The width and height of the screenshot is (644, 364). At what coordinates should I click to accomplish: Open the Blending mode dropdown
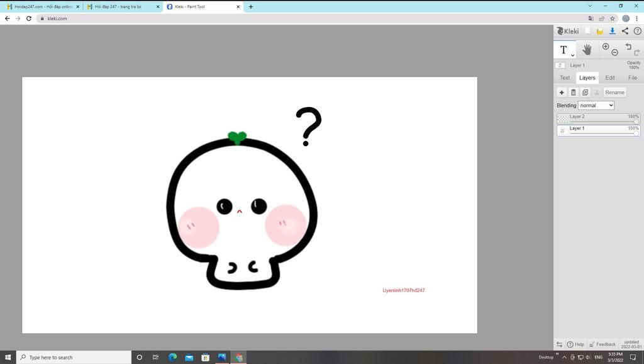click(596, 106)
